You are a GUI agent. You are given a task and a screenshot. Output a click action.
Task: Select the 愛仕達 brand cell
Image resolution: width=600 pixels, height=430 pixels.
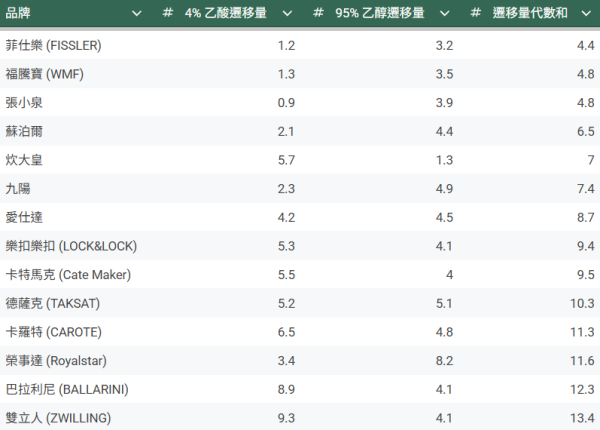pos(24,217)
